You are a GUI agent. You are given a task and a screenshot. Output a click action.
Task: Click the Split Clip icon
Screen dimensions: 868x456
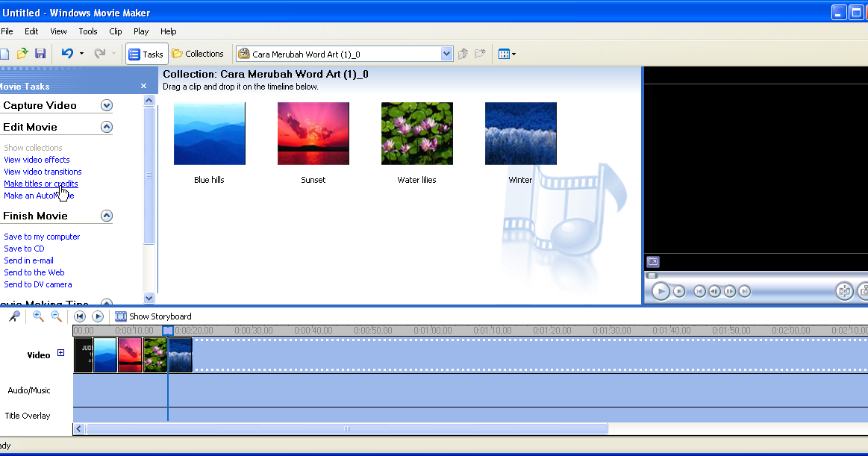pyautogui.click(x=844, y=291)
